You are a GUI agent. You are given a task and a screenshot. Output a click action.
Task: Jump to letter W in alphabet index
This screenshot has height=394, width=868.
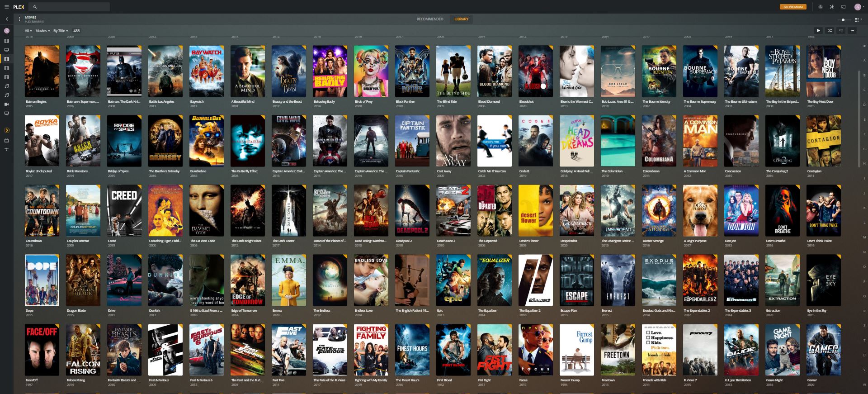point(864,385)
